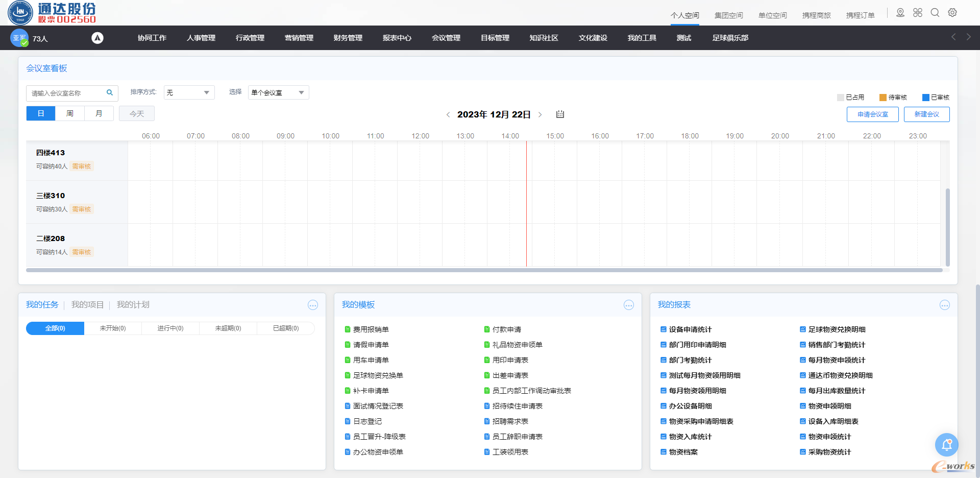Open the 携程商旅 link

pos(817,15)
